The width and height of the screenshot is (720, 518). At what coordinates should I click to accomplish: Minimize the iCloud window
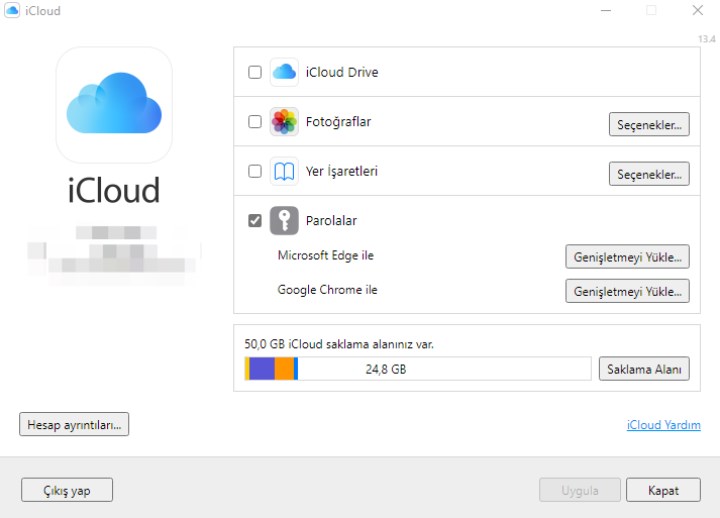606,10
